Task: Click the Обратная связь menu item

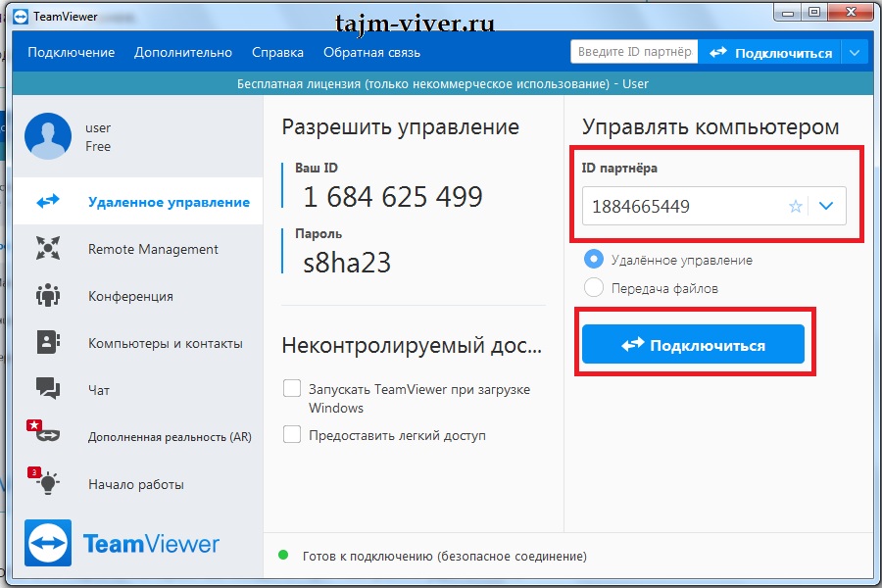Action: pyautogui.click(x=371, y=52)
